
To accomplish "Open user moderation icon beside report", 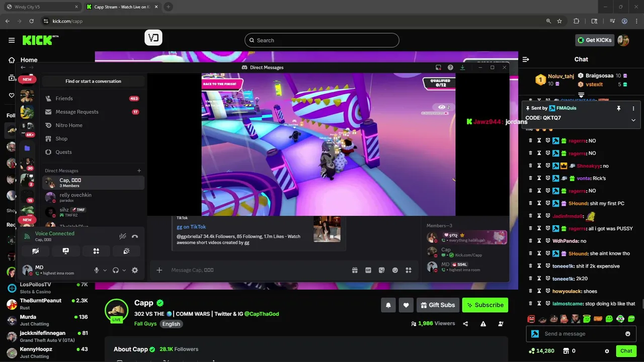I will pyautogui.click(x=501, y=324).
